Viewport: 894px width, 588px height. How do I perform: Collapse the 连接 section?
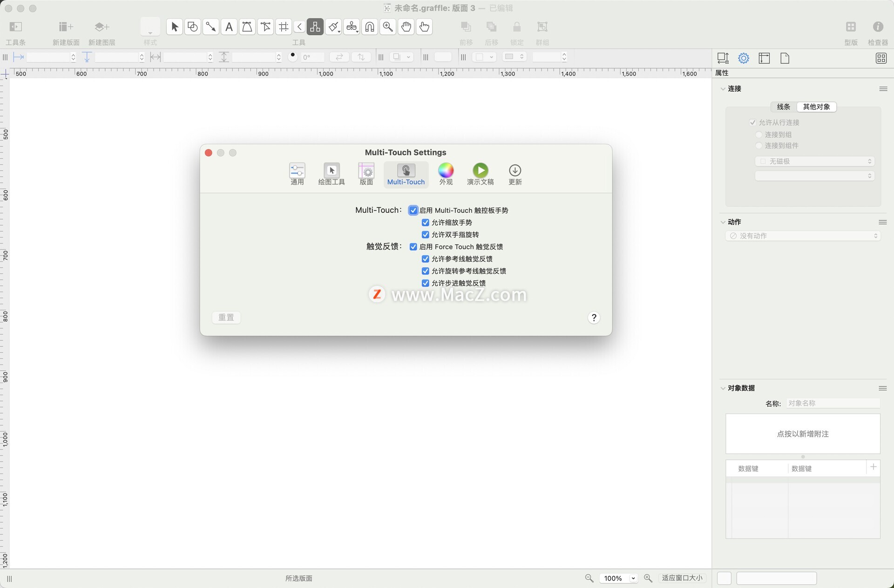click(723, 88)
